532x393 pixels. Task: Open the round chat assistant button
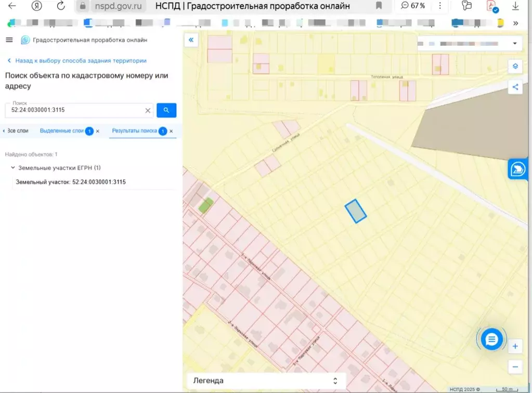tap(491, 339)
